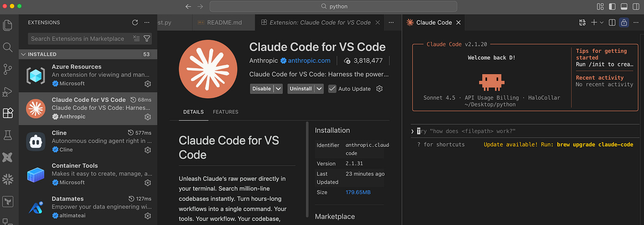This screenshot has height=225, width=644.
Task: Open Run and Debug view
Action: click(8, 91)
